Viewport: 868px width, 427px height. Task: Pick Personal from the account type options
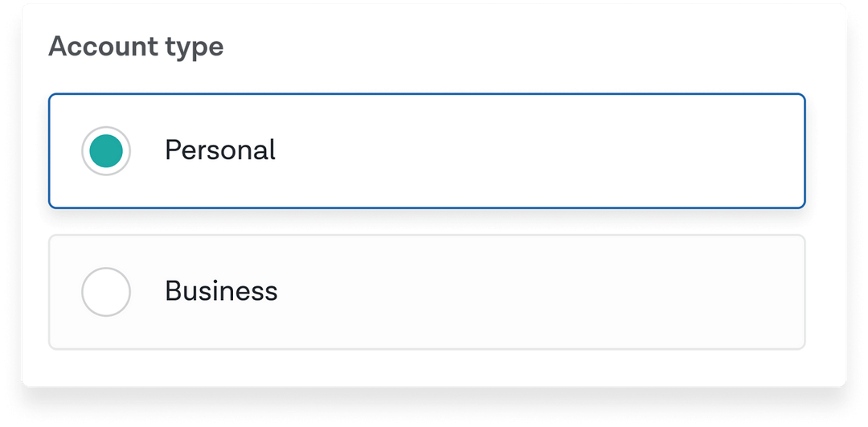pyautogui.click(x=219, y=150)
